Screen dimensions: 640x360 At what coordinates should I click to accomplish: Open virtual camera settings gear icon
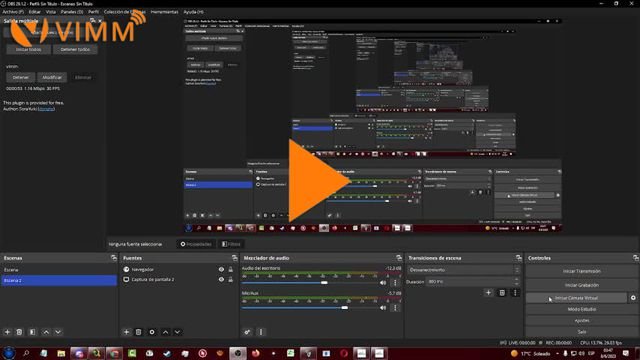coord(633,298)
